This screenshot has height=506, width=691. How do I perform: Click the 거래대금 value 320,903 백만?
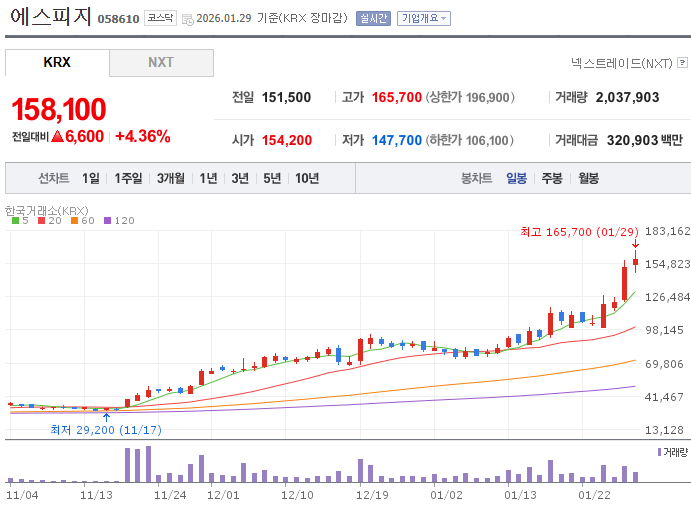click(x=645, y=140)
